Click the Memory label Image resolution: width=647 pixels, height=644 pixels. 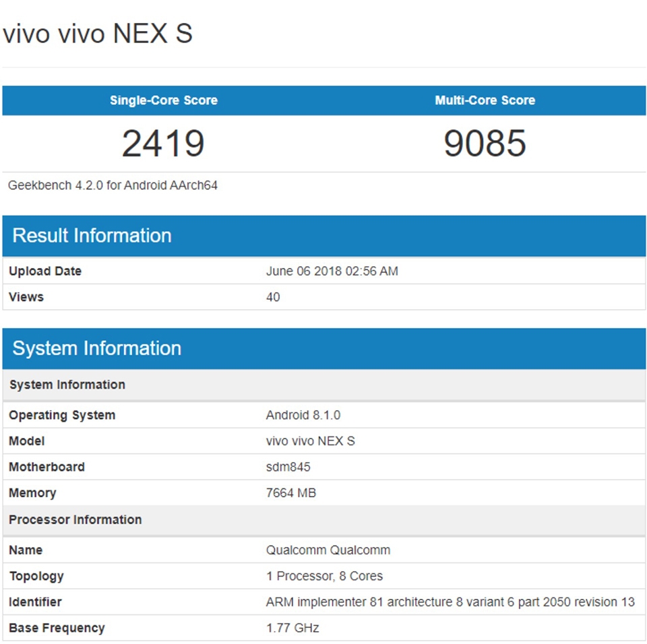(x=32, y=493)
